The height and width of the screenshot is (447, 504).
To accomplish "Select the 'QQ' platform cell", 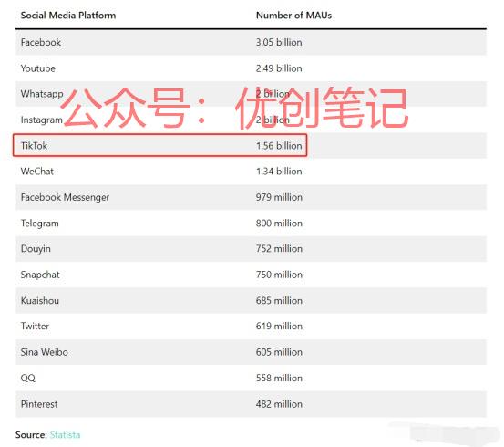I will coord(28,379).
